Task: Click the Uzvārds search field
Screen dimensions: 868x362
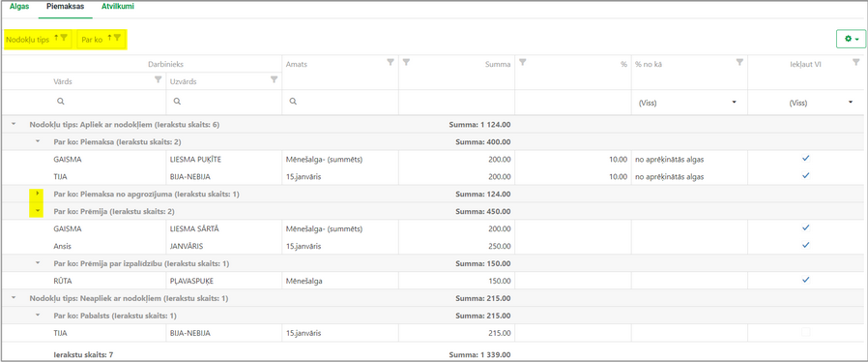Action: click(x=224, y=102)
